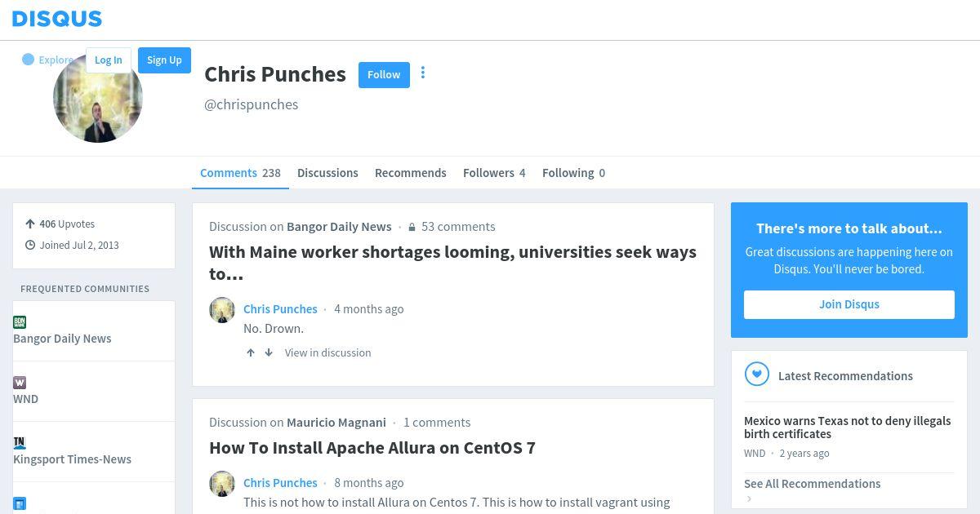Click Join Disqus button

pyautogui.click(x=849, y=304)
